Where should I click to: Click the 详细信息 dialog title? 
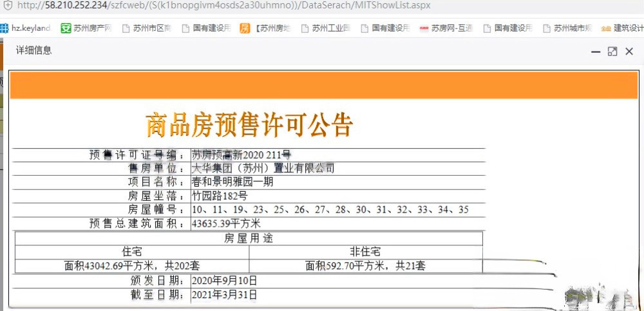point(34,50)
